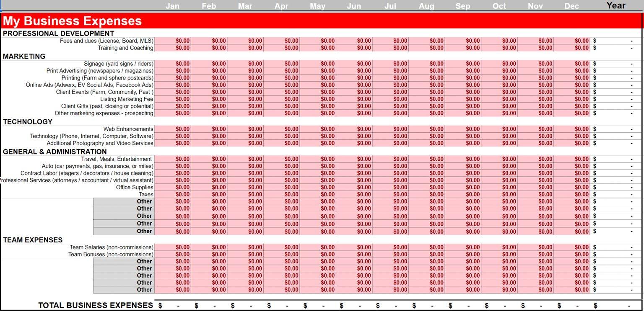
Task: Click the Oct cell for Office Supplies
Action: [499, 188]
